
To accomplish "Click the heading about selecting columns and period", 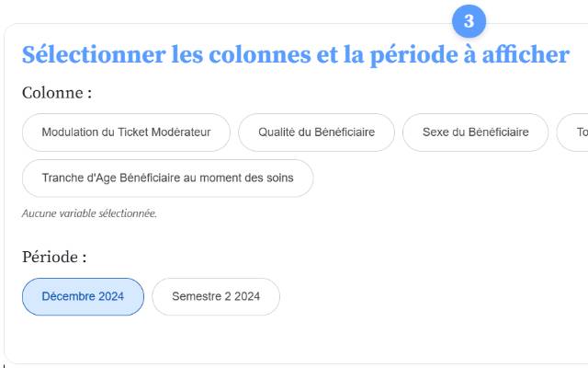I will click(295, 54).
